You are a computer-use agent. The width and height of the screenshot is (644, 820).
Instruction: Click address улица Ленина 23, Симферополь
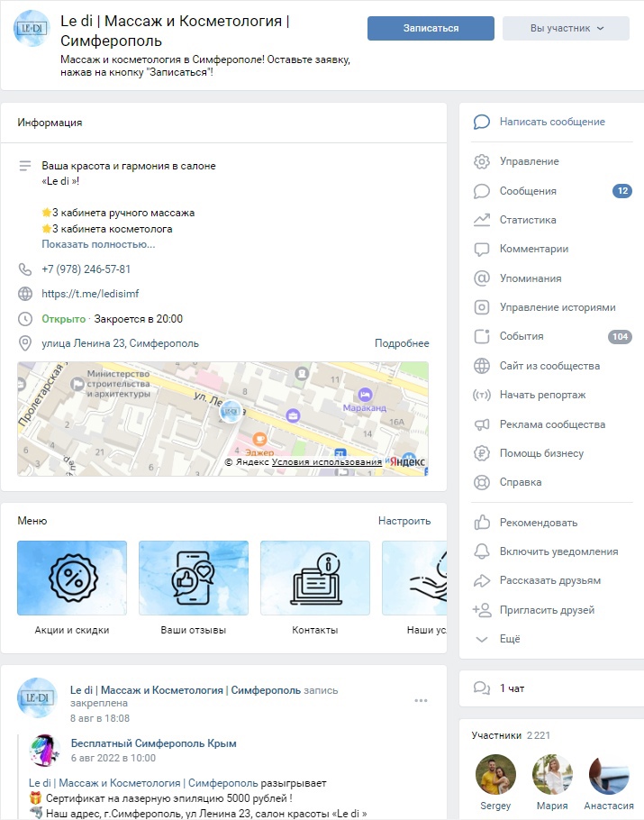tap(120, 343)
